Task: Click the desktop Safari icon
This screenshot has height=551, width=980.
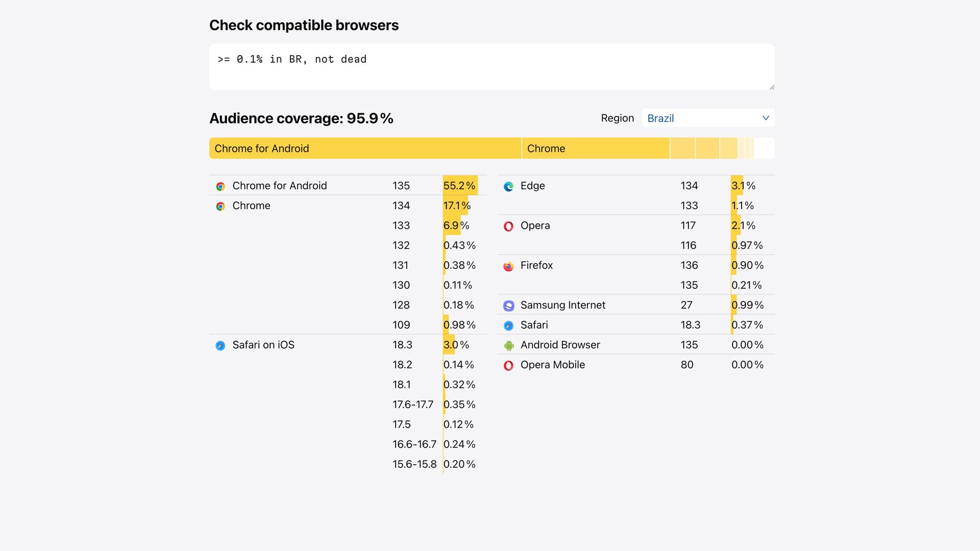Action: pyautogui.click(x=508, y=326)
